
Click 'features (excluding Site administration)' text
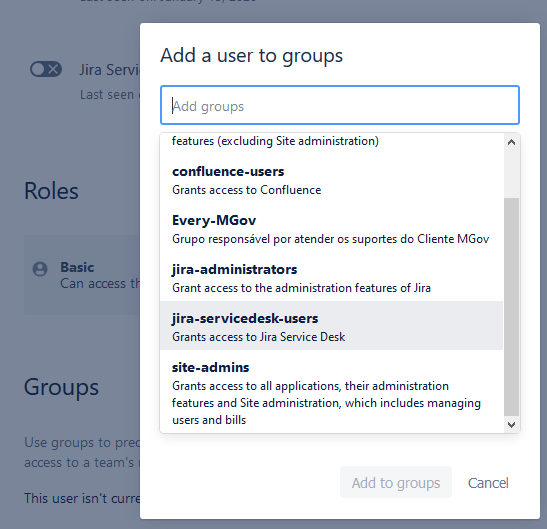[275, 141]
